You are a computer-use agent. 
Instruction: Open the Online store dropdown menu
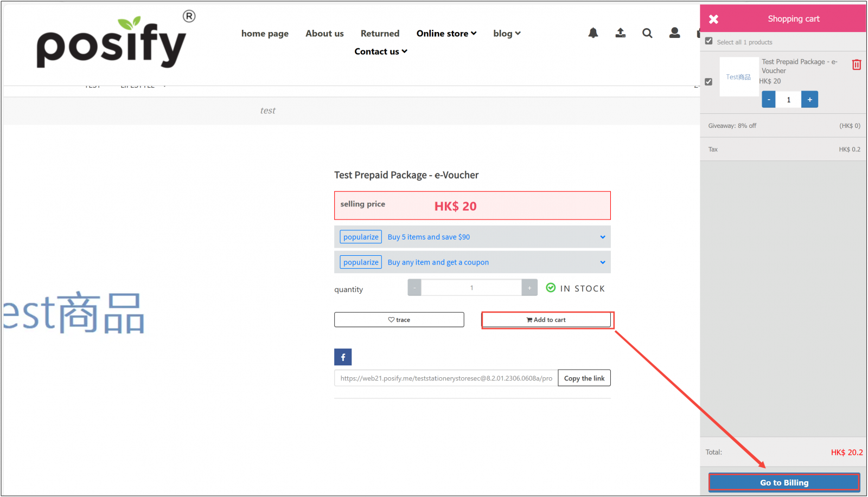446,34
